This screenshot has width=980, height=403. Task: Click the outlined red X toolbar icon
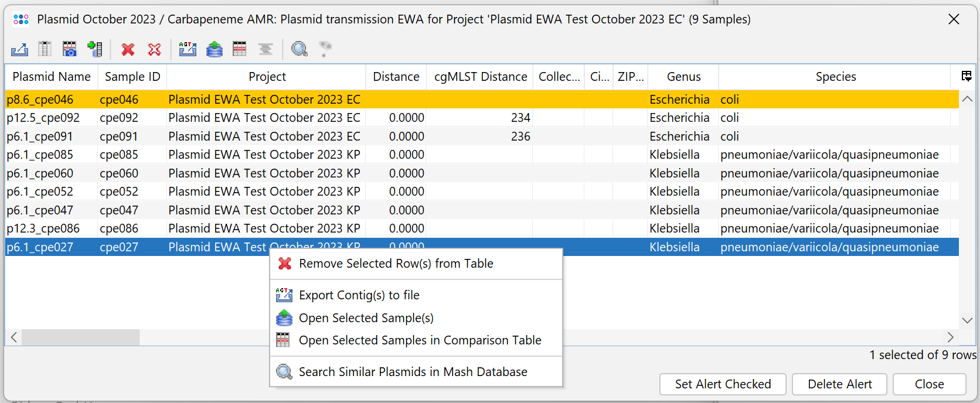click(154, 49)
